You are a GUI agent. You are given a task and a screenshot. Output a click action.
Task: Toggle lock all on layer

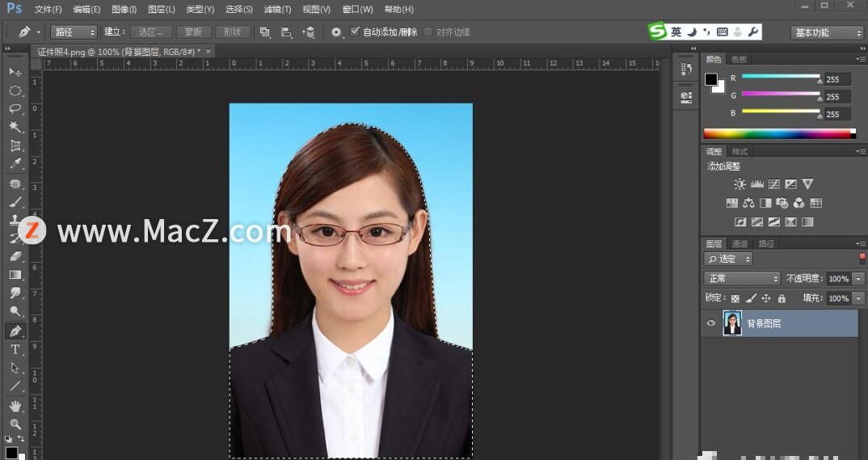click(782, 298)
